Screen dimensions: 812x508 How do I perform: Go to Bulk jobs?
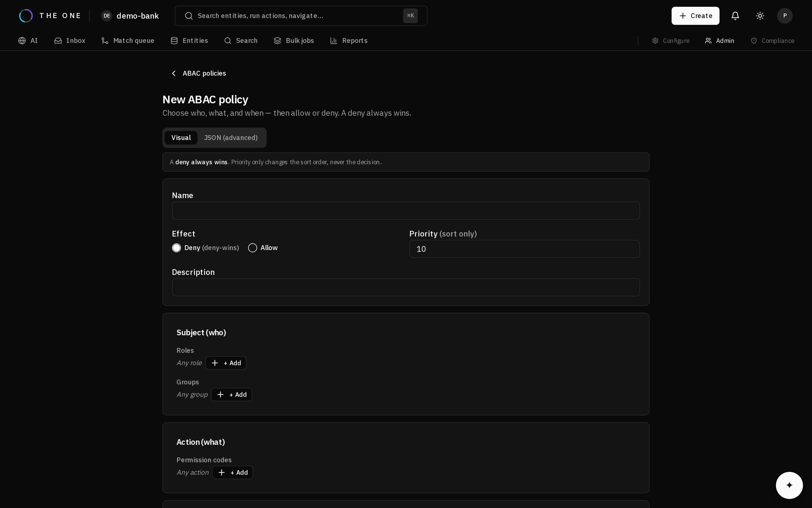pyautogui.click(x=294, y=41)
